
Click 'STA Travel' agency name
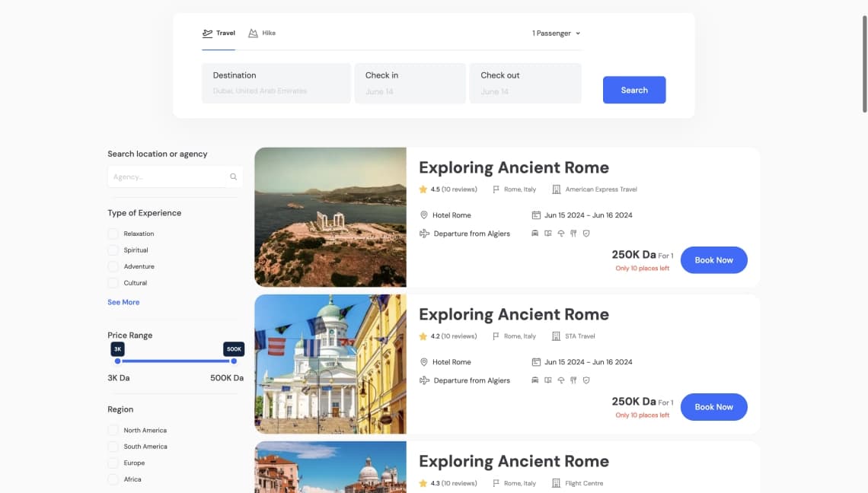pos(580,336)
